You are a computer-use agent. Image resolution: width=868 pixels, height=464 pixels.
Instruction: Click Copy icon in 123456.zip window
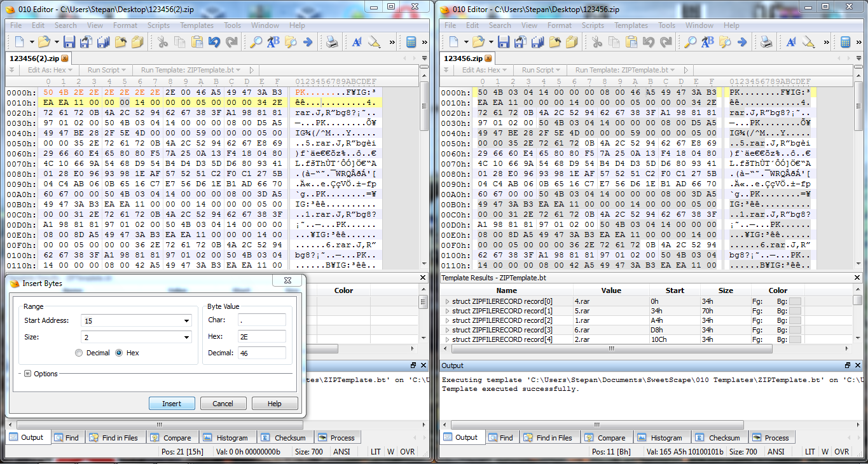614,43
